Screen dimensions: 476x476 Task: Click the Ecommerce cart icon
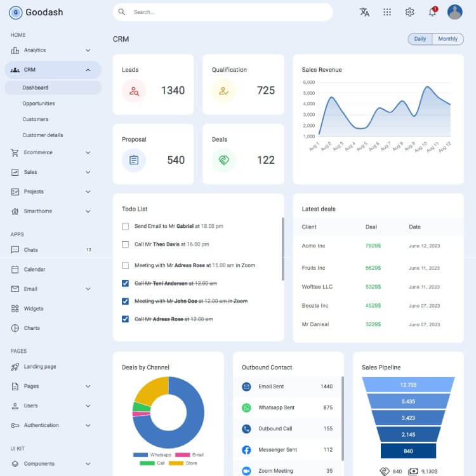click(x=15, y=152)
